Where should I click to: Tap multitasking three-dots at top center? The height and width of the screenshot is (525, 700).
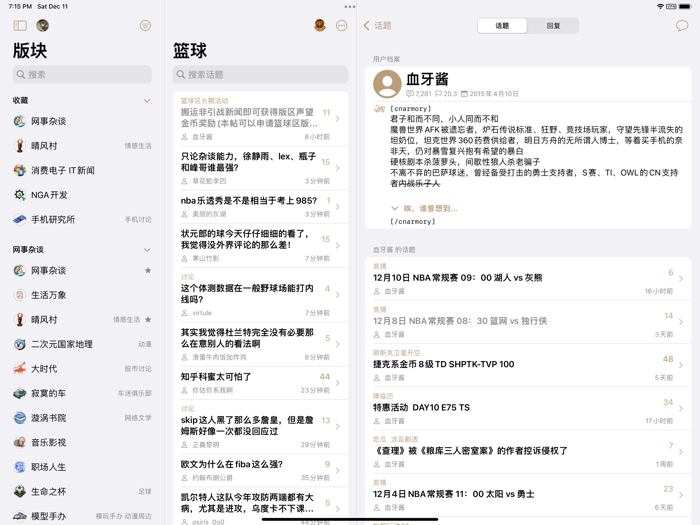coord(350,7)
